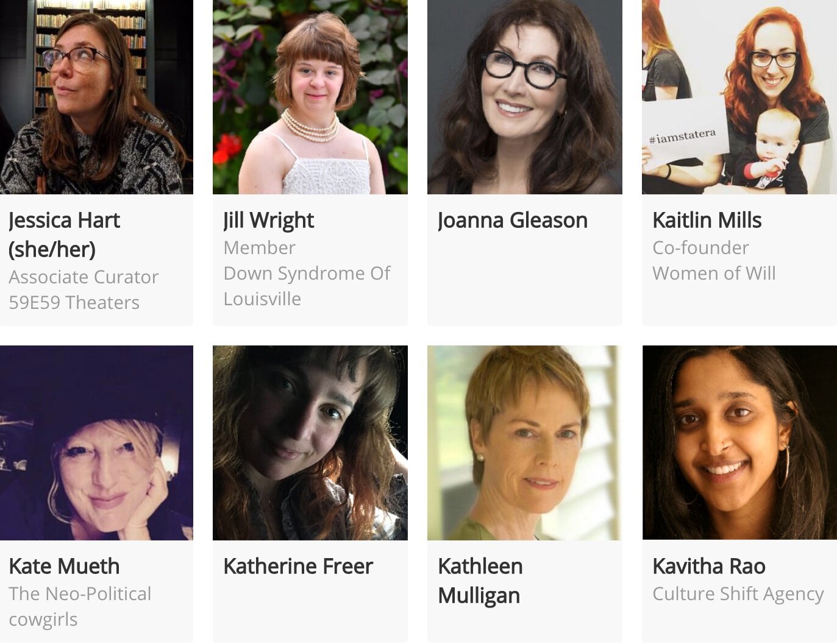This screenshot has width=837, height=644.
Task: Select the Culture Shift Agency label
Action: pos(738,594)
